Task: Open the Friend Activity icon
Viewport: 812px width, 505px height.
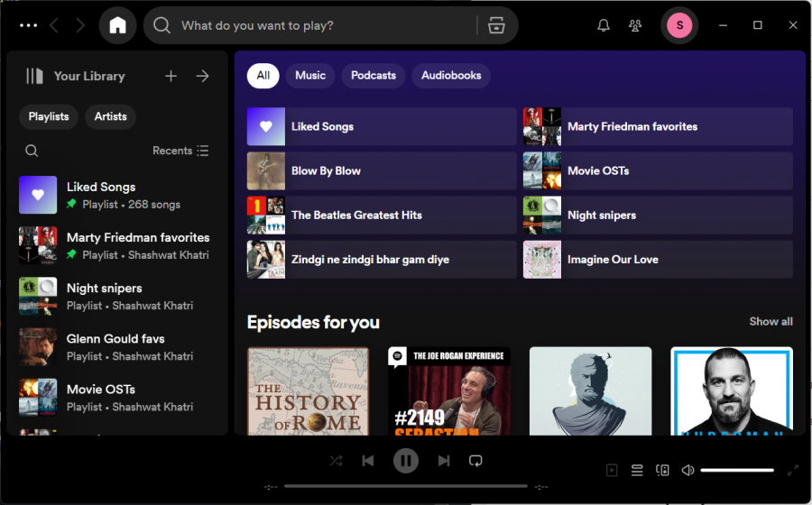Action: click(x=635, y=25)
